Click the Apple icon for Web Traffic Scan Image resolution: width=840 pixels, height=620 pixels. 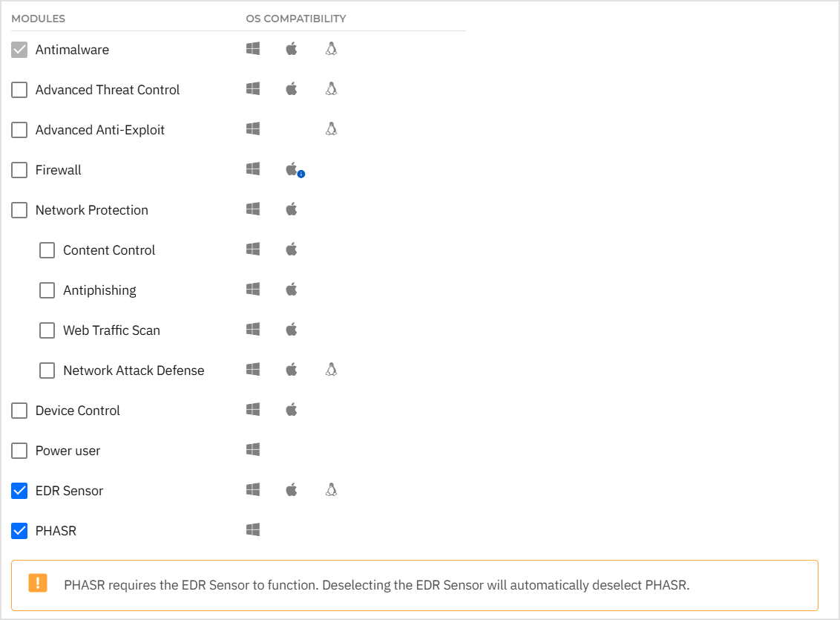click(291, 329)
